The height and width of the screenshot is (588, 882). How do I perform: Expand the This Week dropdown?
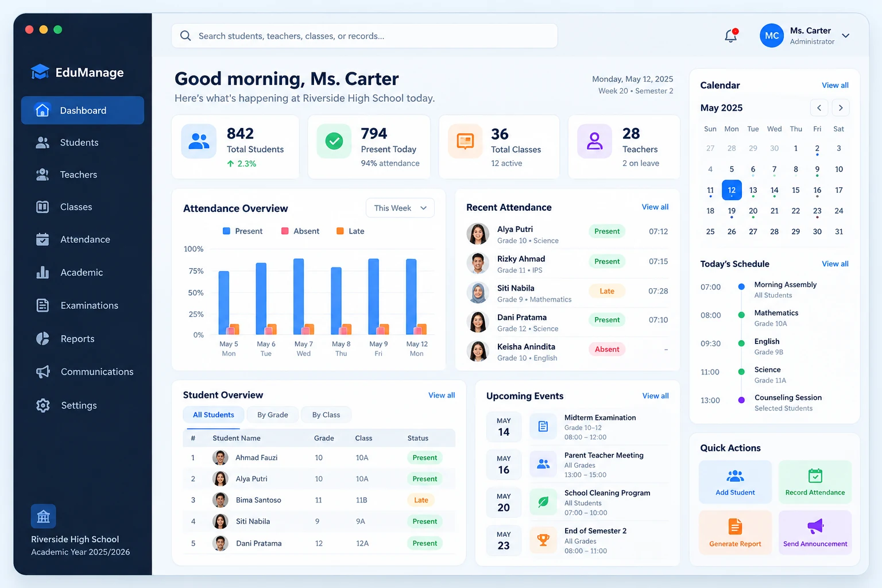pyautogui.click(x=400, y=208)
